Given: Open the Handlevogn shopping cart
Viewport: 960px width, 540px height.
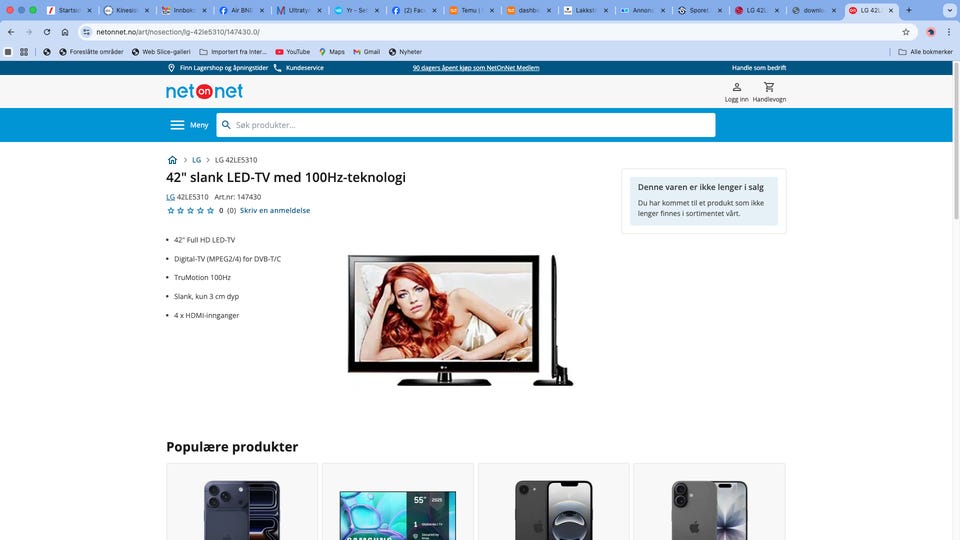Looking at the screenshot, I should pos(769,92).
